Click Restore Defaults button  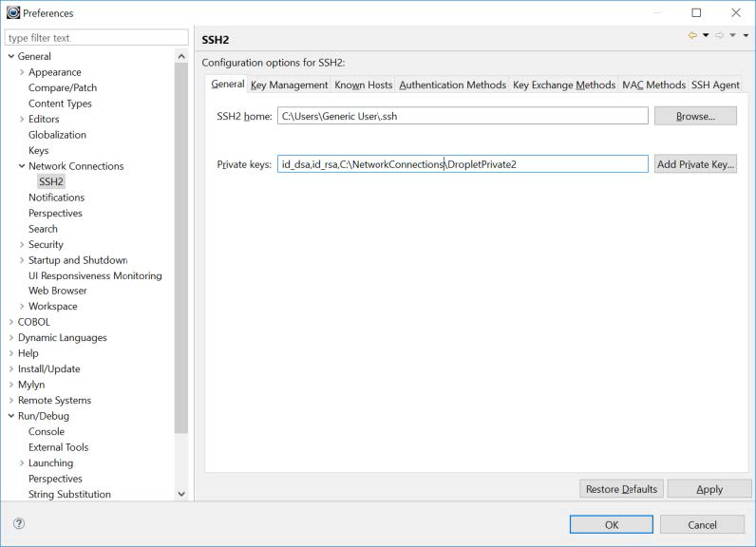(x=621, y=489)
